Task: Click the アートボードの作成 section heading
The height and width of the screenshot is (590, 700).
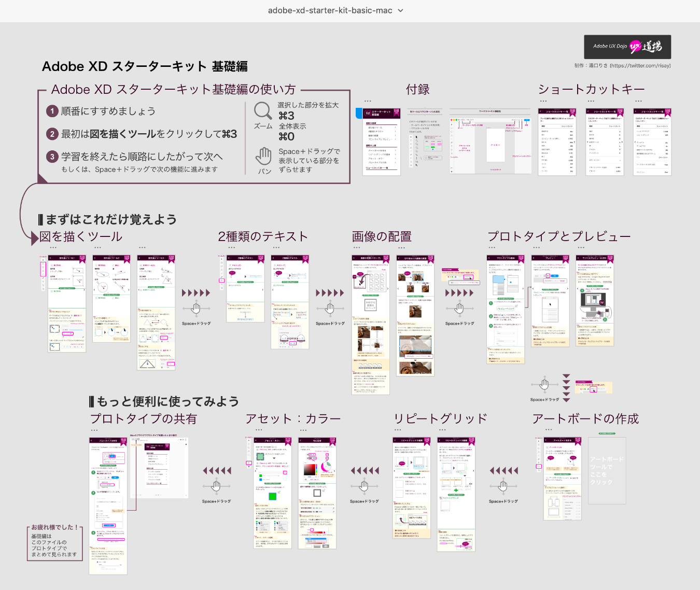Action: 585,419
